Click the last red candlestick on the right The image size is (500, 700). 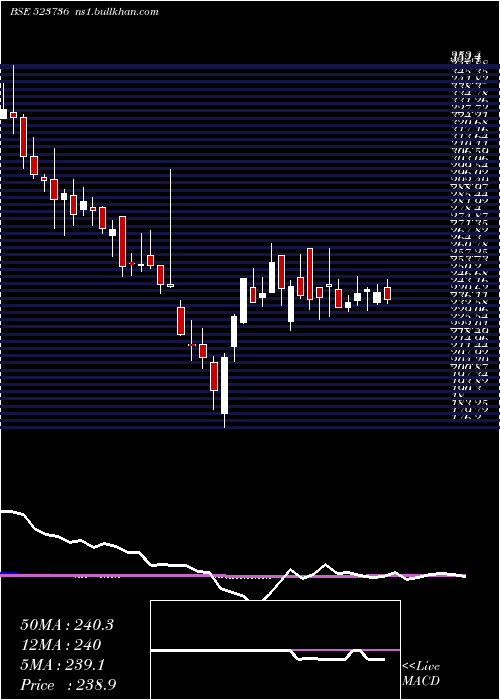[388, 293]
